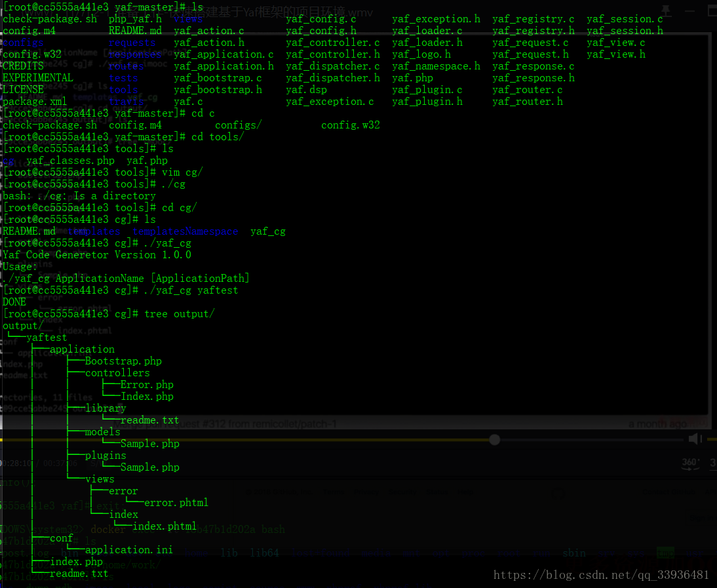Select yaf_view.h in the file listing

coord(616,54)
